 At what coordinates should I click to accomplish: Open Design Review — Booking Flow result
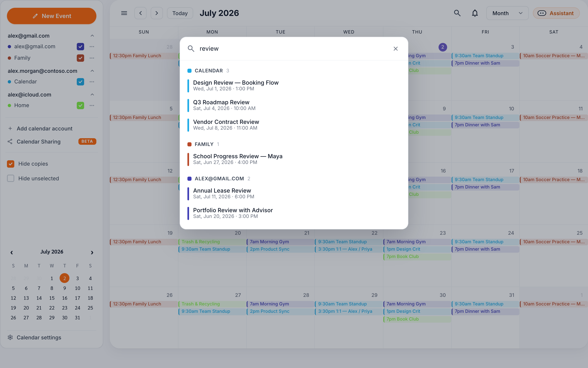[294, 85]
